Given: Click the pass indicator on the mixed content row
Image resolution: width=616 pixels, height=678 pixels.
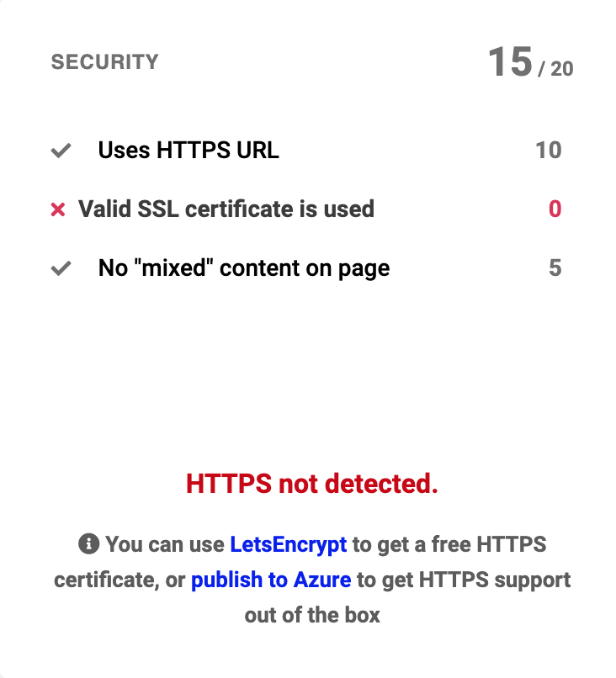Looking at the screenshot, I should pos(59,267).
